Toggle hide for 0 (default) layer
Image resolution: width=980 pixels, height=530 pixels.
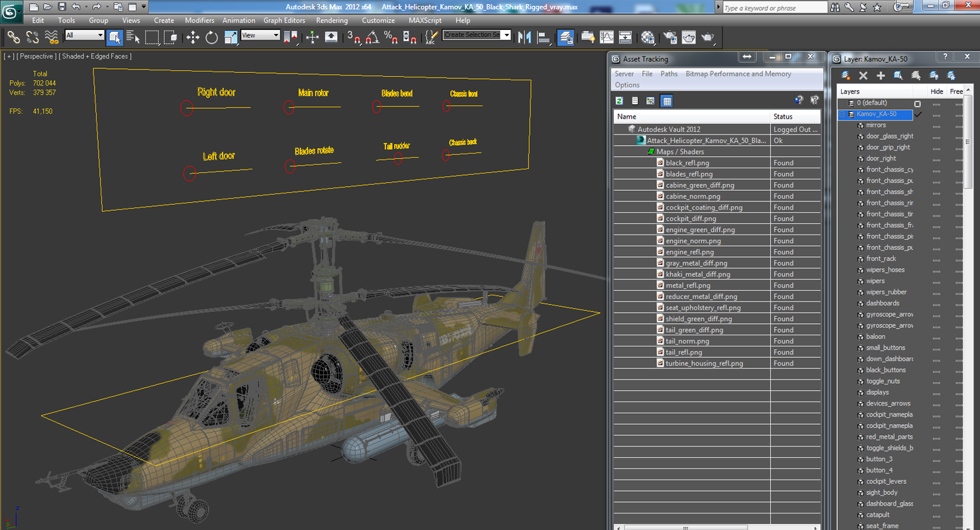(936, 103)
